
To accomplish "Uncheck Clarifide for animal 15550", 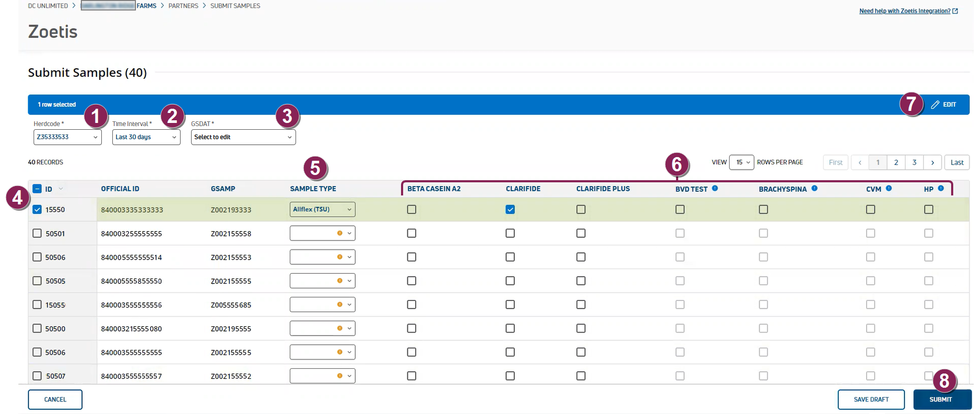I will [510, 210].
